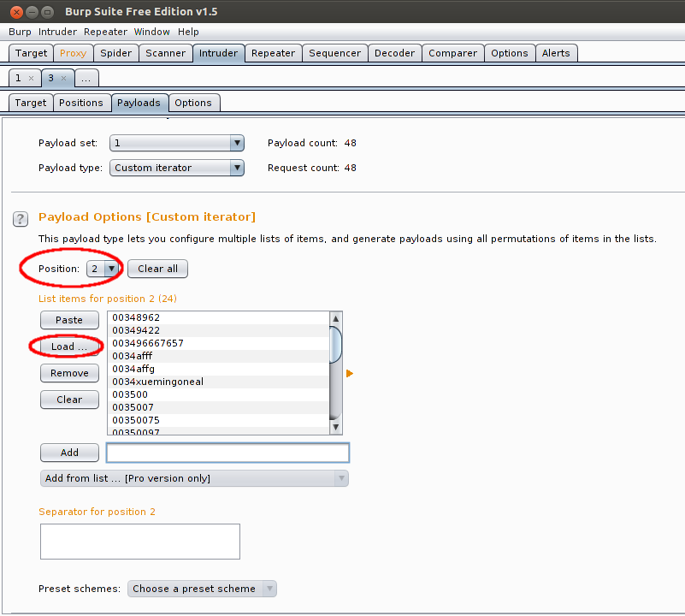Open the Alerts tab

pos(556,53)
